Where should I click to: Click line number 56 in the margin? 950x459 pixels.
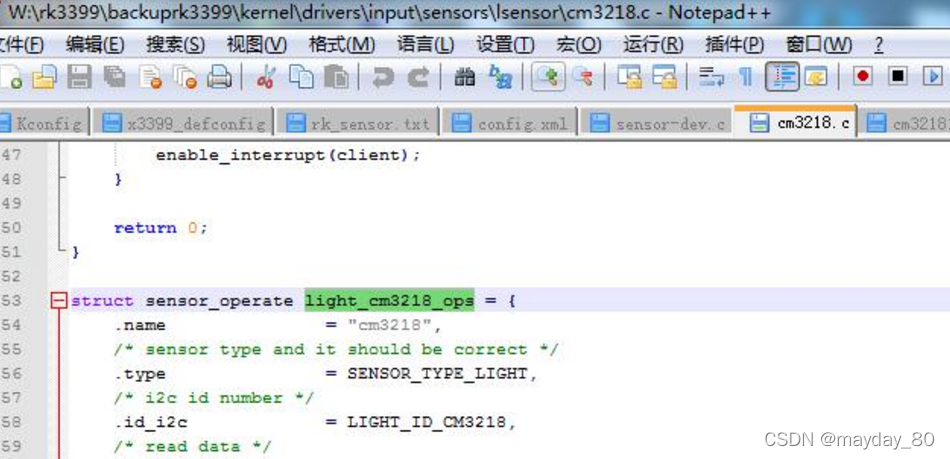click(x=11, y=374)
